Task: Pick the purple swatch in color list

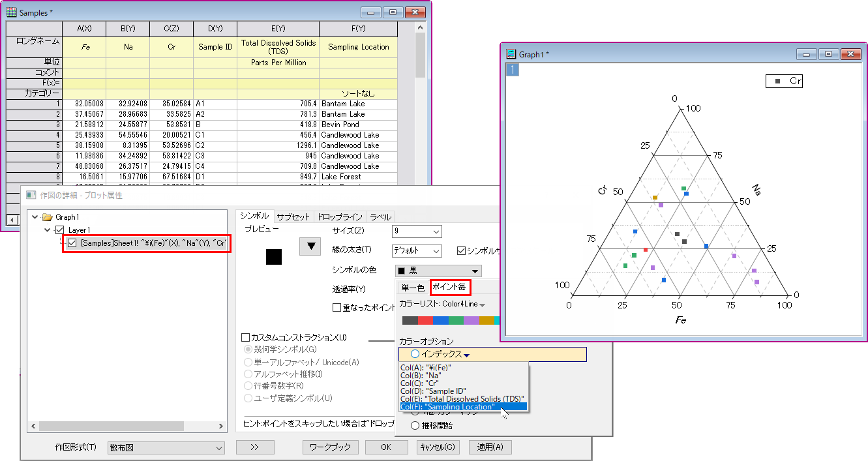Action: (471, 320)
